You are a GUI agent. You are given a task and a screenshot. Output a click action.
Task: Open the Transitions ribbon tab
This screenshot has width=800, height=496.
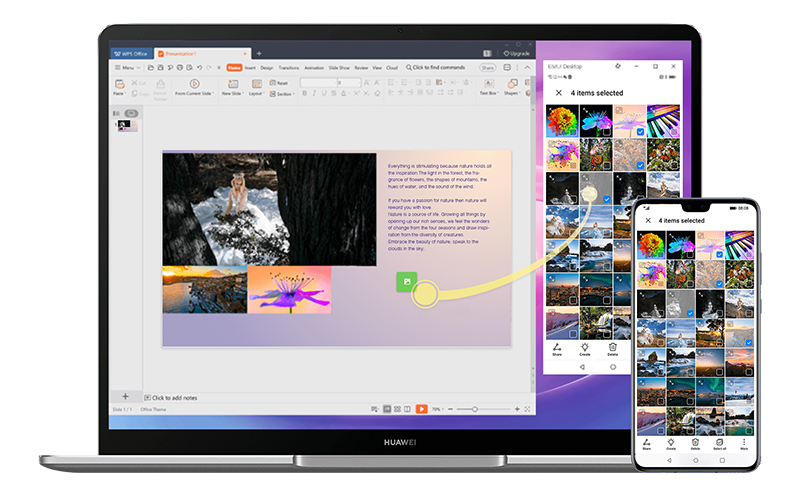(289, 67)
